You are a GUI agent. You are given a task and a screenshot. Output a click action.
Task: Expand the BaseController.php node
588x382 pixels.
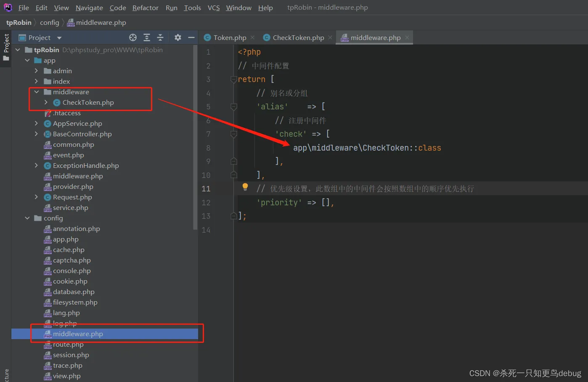click(36, 134)
